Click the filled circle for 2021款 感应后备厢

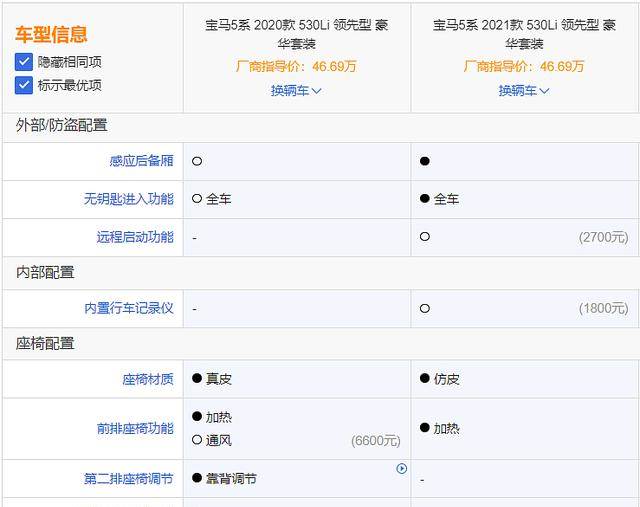tap(424, 161)
